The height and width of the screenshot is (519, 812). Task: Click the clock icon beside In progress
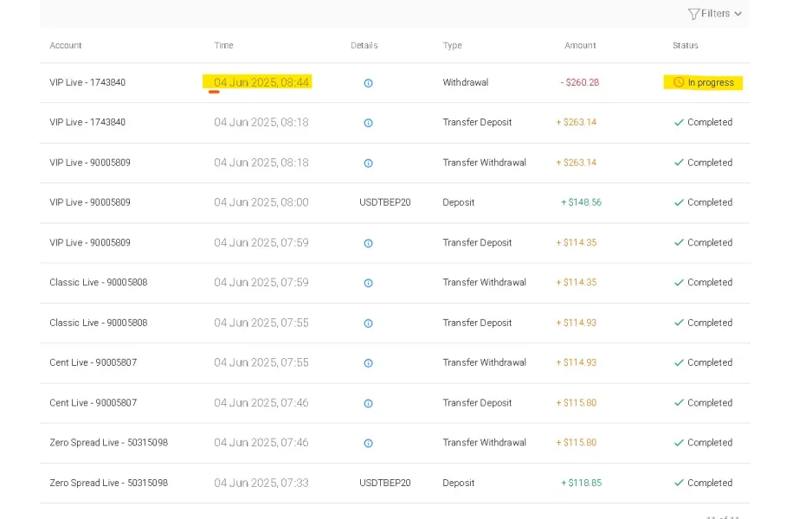[679, 83]
